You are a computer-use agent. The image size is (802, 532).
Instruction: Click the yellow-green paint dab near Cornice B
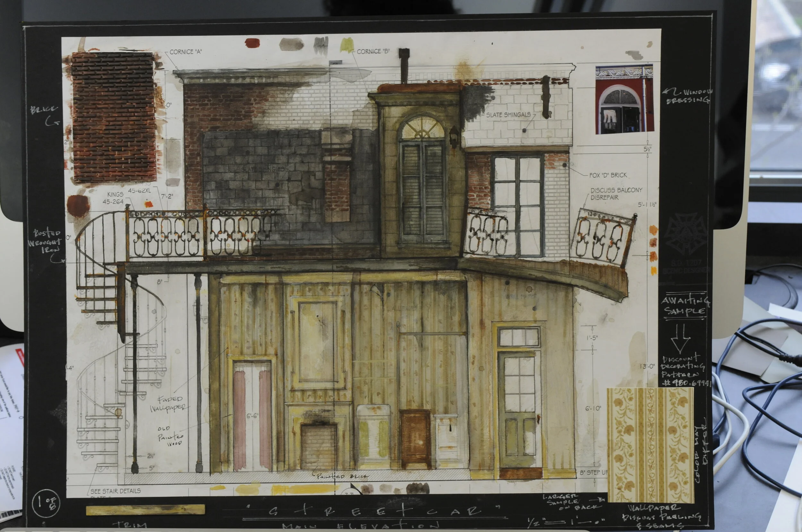pos(347,46)
